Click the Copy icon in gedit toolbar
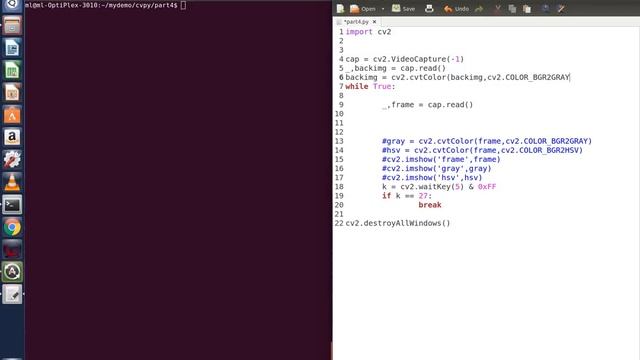Screen dimensions: 640x360 [512, 9]
